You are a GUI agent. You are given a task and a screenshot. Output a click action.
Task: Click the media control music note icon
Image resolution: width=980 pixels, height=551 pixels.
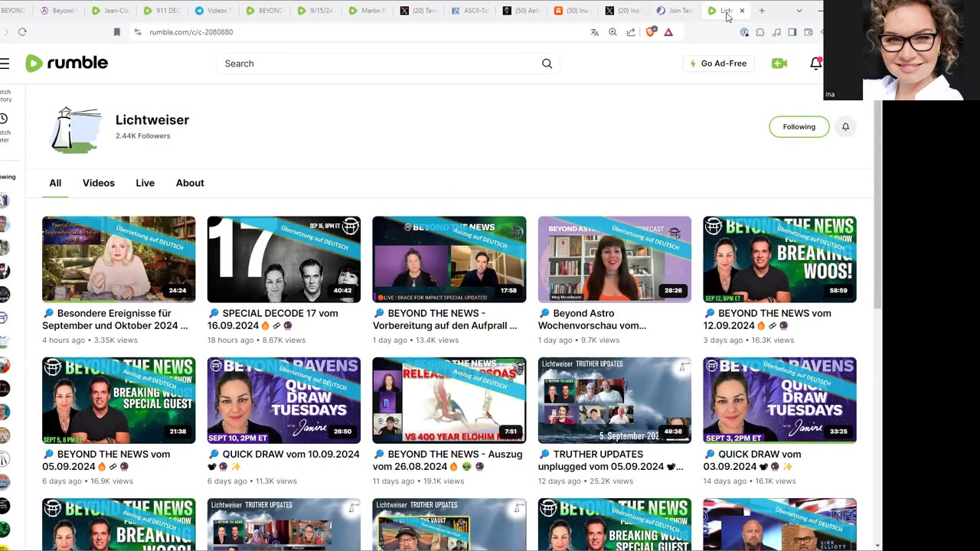point(776,32)
